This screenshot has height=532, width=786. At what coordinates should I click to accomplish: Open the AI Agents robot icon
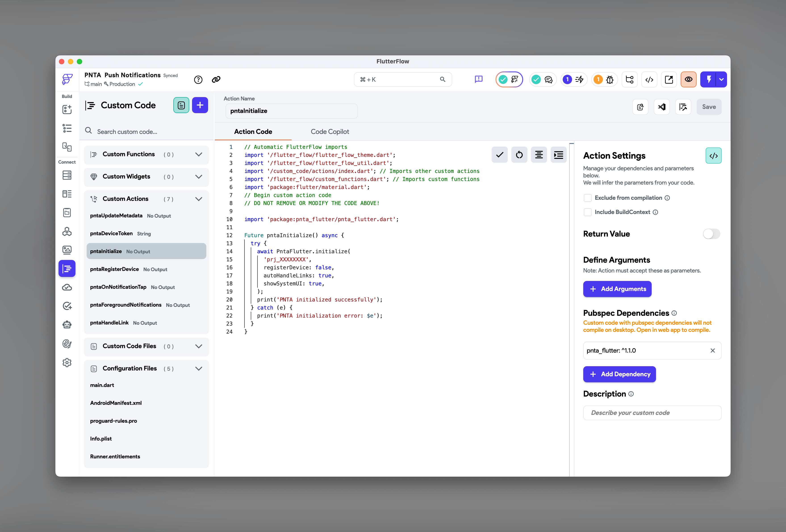(x=67, y=325)
